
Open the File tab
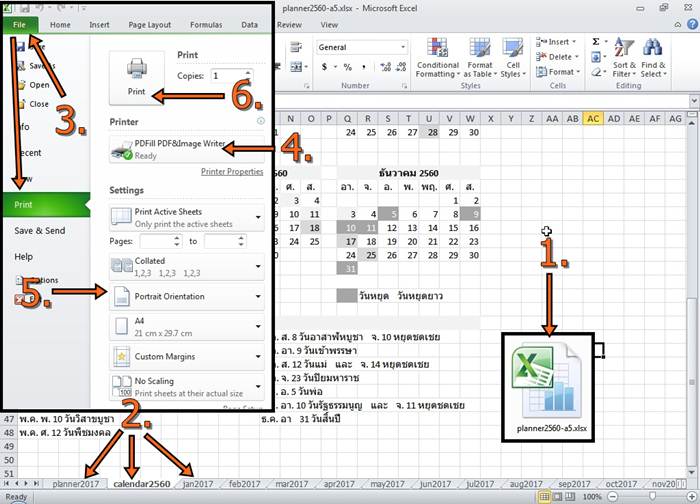click(20, 25)
